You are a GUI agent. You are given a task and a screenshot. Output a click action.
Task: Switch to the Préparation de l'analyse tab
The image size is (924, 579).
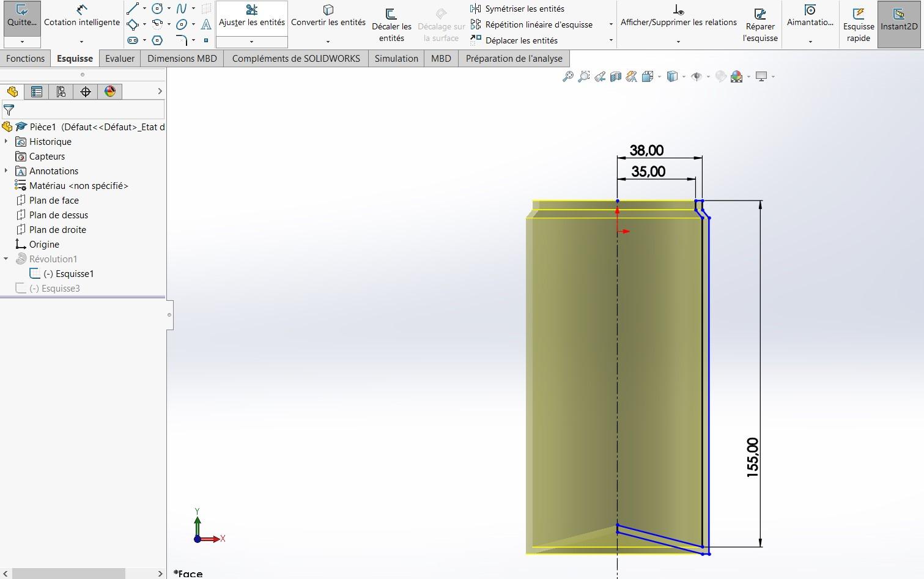click(514, 59)
